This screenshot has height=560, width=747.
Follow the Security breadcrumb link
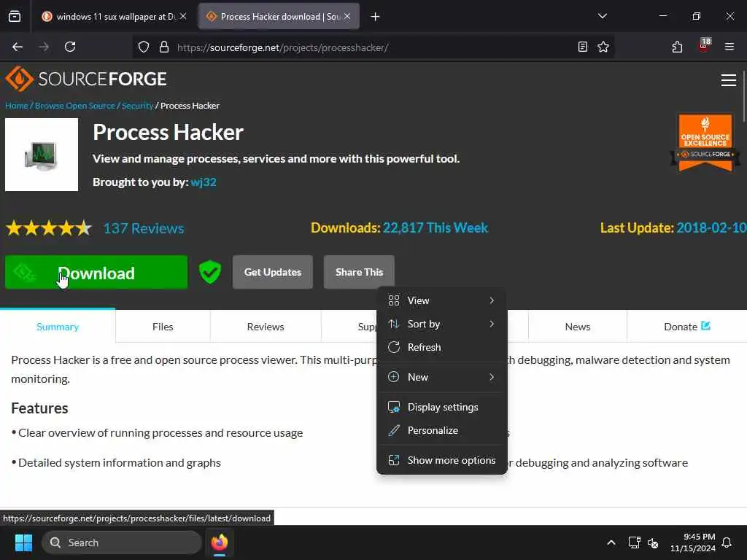point(137,106)
